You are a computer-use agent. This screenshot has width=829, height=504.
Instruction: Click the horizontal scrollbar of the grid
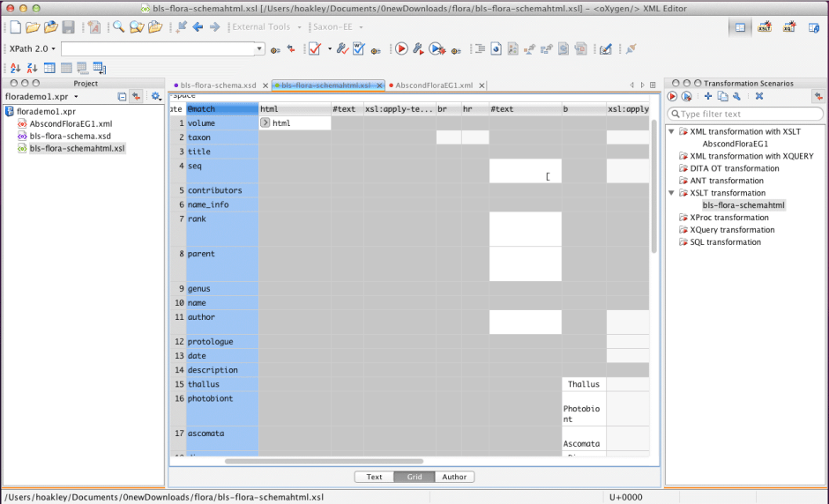[x=324, y=461]
